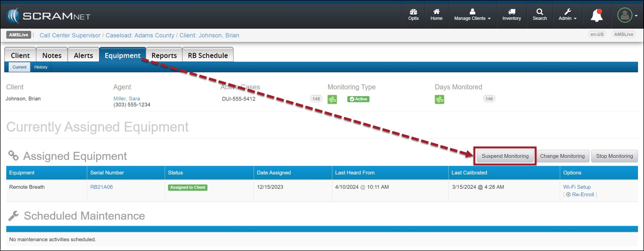Viewport: 644px width, 251px height.
Task: Select the History sub-tab
Action: click(x=41, y=67)
